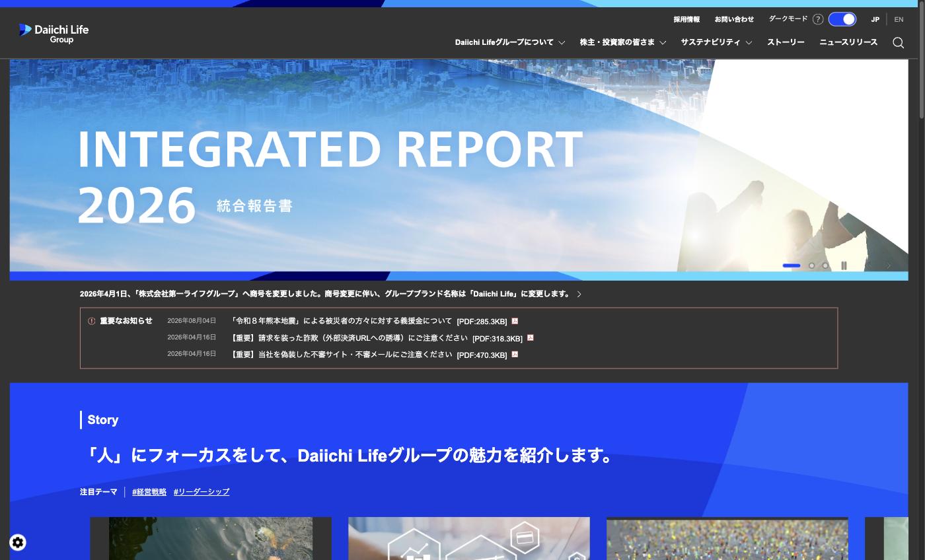Click PDF icon for 不審サイト notice
The width and height of the screenshot is (925, 560).
click(515, 355)
